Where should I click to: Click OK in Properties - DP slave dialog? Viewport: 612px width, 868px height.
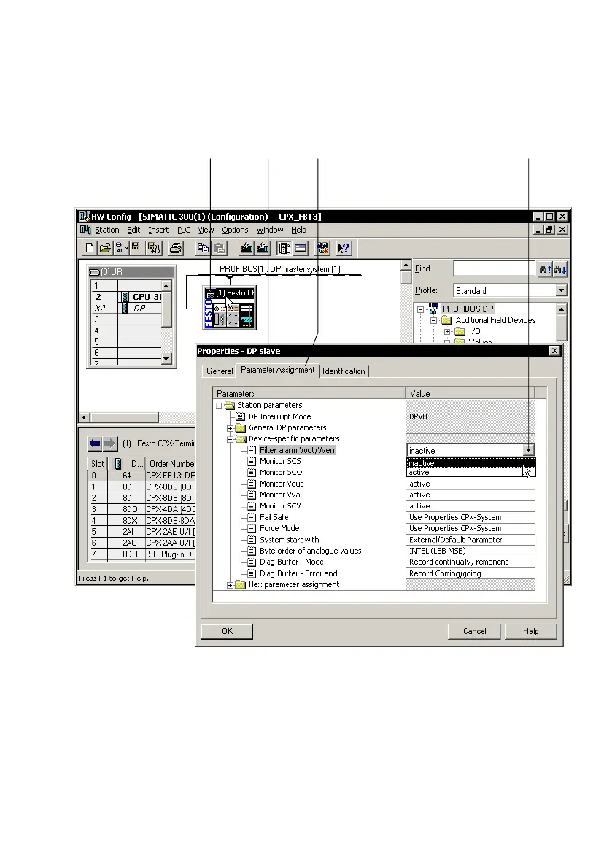point(227,631)
